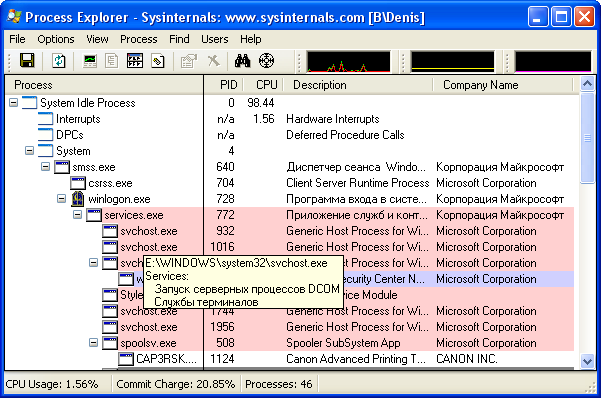Select svchost.exe with PID 932
The height and width of the screenshot is (398, 601).
[290, 231]
